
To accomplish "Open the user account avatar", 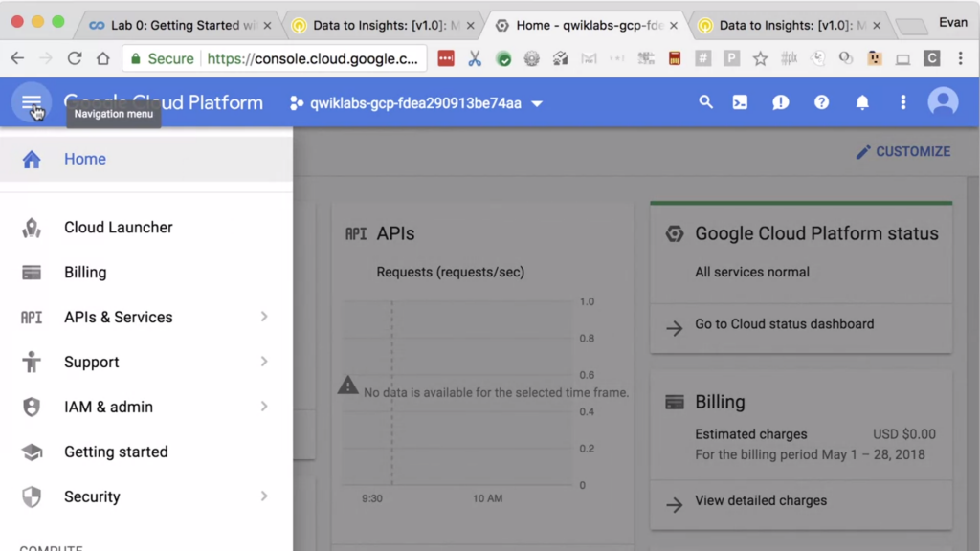I will point(943,101).
